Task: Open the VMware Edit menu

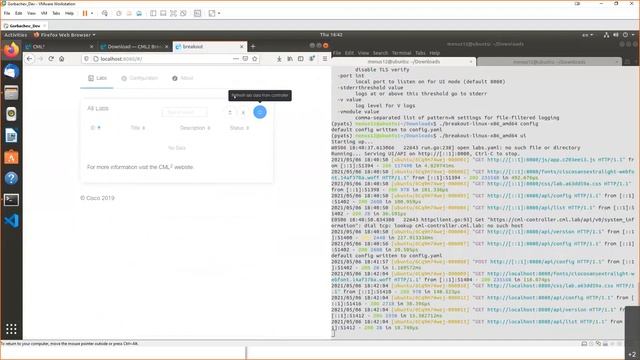Action: [x=18, y=13]
